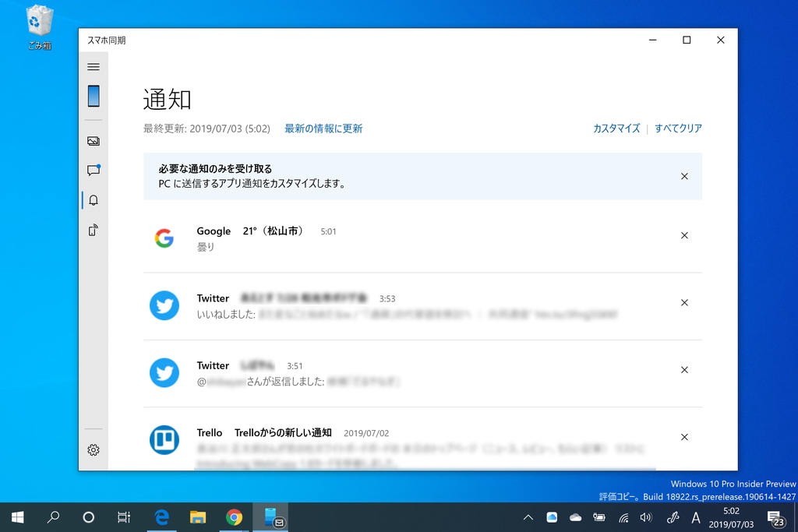Dismiss the Google weather notification

click(684, 235)
